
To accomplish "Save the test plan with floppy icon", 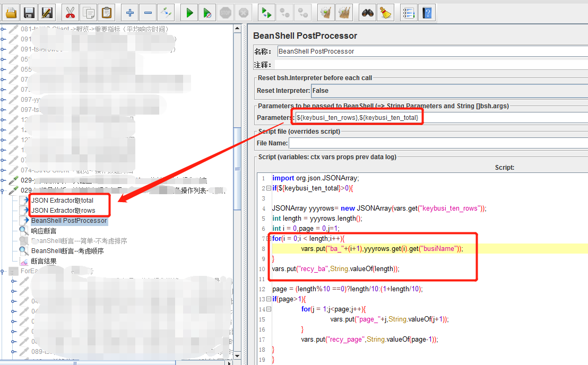I will pos(29,13).
